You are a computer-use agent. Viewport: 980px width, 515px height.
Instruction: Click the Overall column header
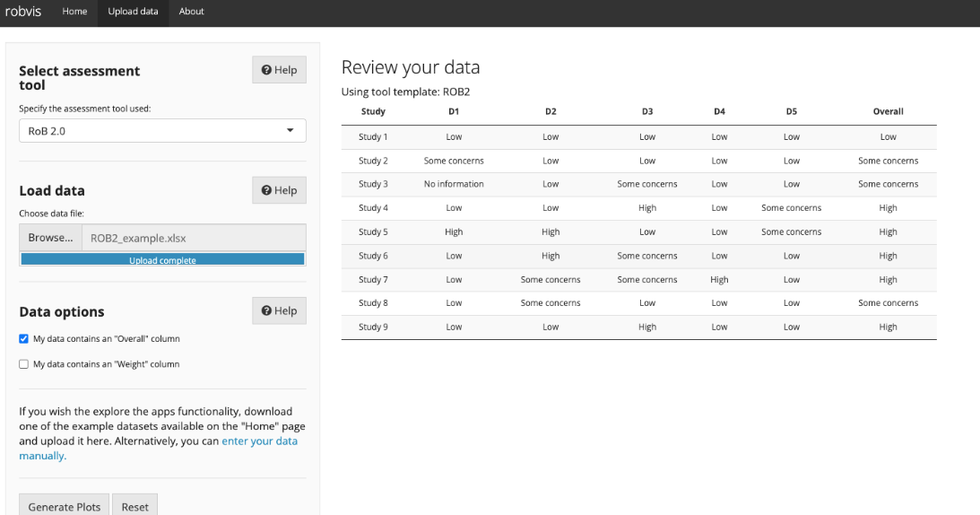click(889, 111)
